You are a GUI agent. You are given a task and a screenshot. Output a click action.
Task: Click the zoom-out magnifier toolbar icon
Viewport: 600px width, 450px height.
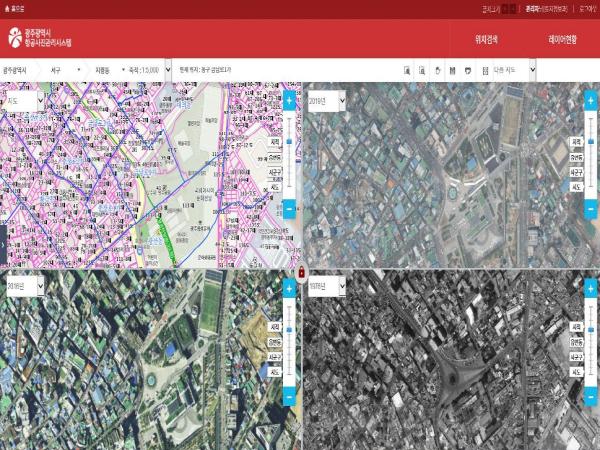click(423, 71)
